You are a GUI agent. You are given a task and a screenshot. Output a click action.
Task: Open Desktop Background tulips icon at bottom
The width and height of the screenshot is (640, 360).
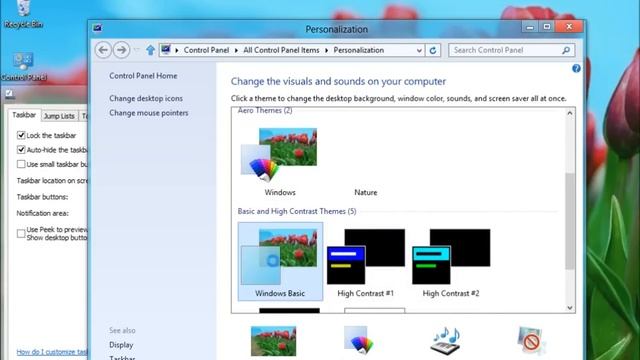pyautogui.click(x=273, y=341)
